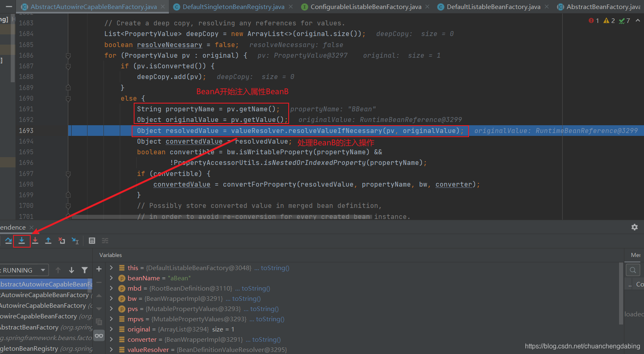The height and width of the screenshot is (354, 644).
Task: Toggle the show-watches glasses icon
Action: coord(99,336)
